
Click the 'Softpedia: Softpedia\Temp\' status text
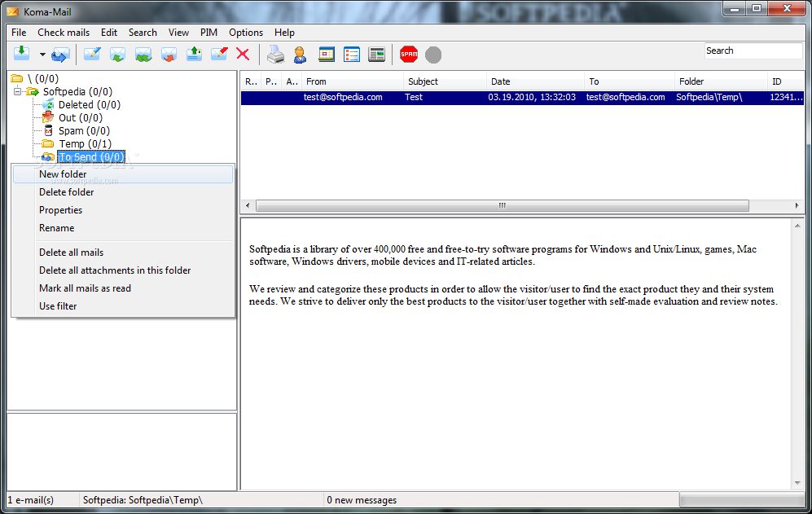[x=143, y=500]
